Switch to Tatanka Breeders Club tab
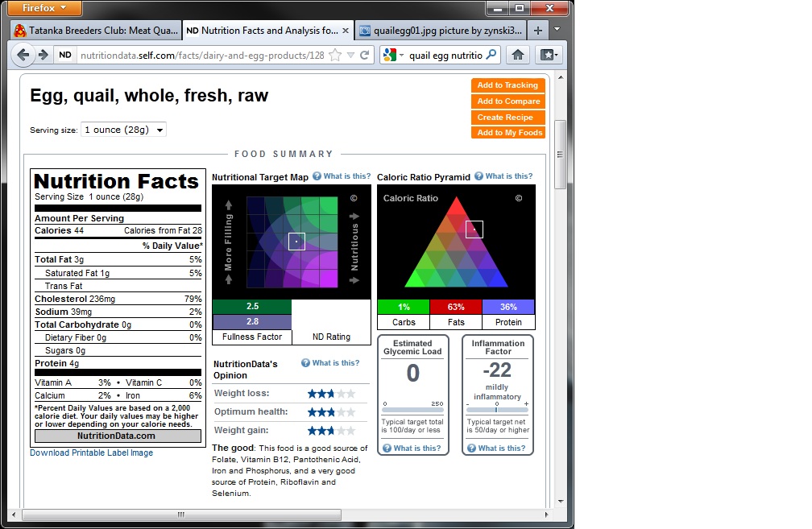This screenshot has width=812, height=529. tap(97, 31)
